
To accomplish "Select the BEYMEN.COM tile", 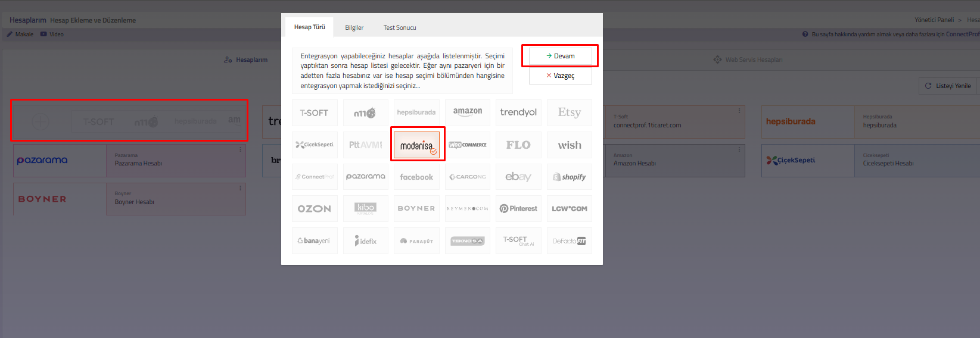I will 468,209.
